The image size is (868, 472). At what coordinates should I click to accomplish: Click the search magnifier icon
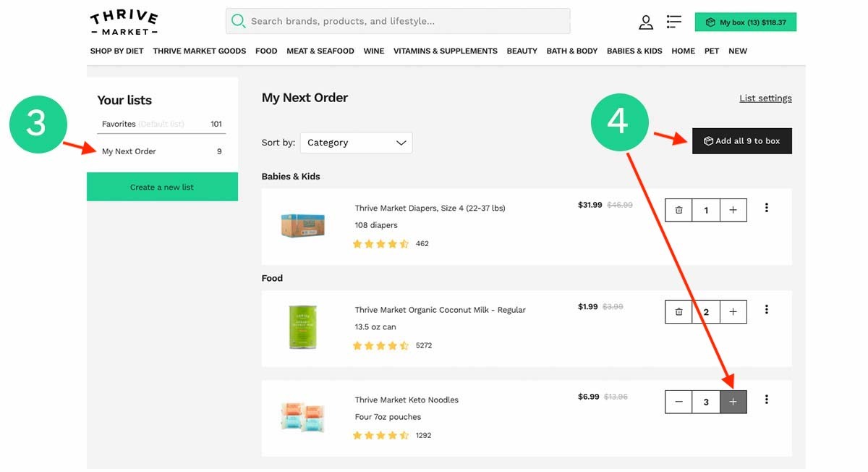pos(238,21)
